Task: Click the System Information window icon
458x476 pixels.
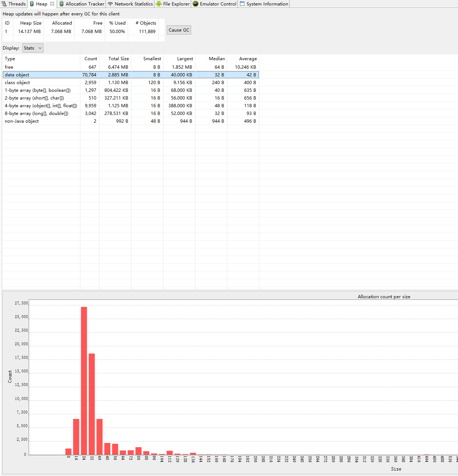Action: click(x=241, y=4)
